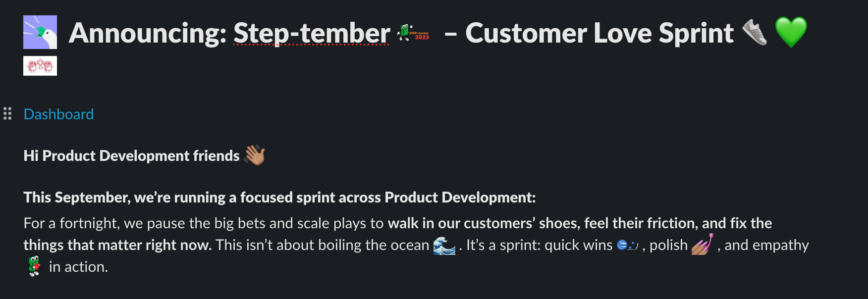Click the misspelled word Step-tember in the title
Viewport: 868px width, 299px height.
coord(312,33)
